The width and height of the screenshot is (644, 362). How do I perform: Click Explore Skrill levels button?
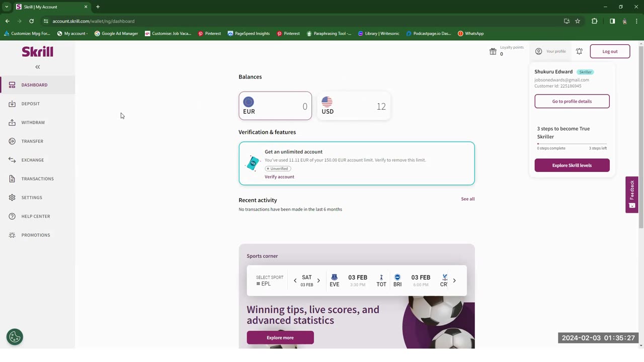[572, 165]
